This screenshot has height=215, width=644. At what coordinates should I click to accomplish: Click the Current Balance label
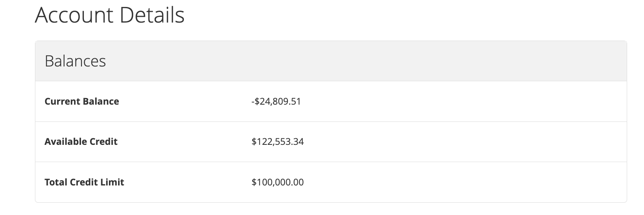[x=82, y=101]
